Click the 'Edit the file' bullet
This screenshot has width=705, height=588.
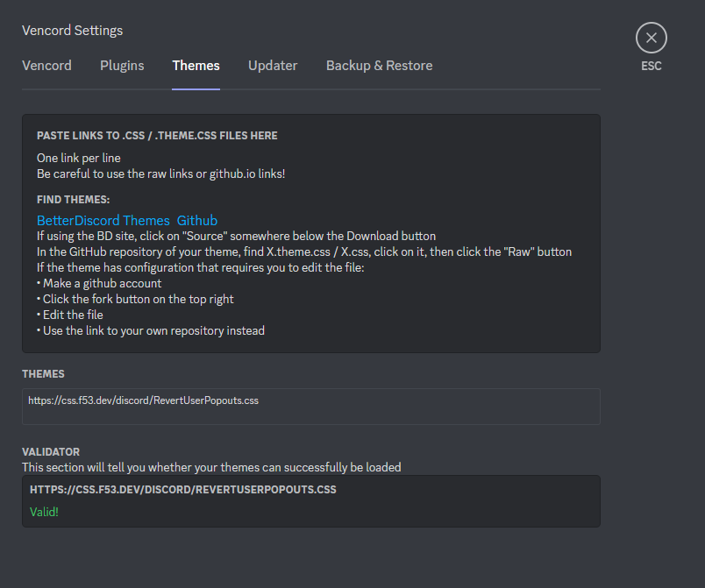pos(69,315)
